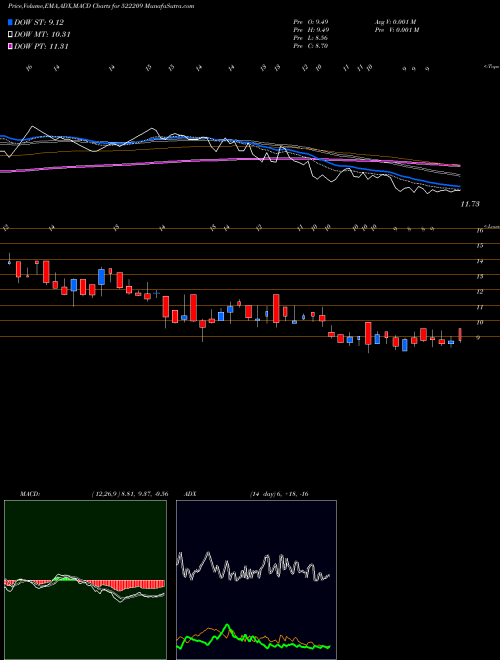Viewport: 500px width, 660px height.
Task: Click the chart title mentioning MunafaSutra.com
Action: (x=101, y=6)
